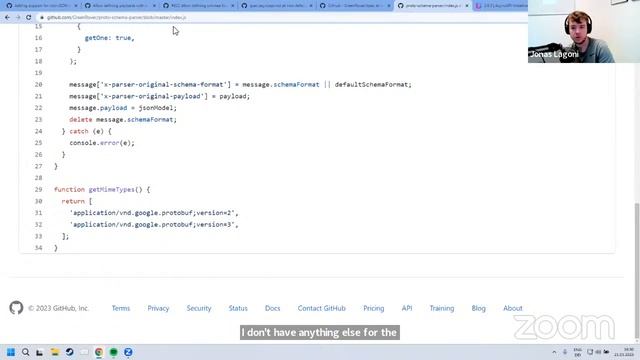Viewport: 640px width, 360px height.
Task: Open the Terms footer link
Action: coord(121,308)
